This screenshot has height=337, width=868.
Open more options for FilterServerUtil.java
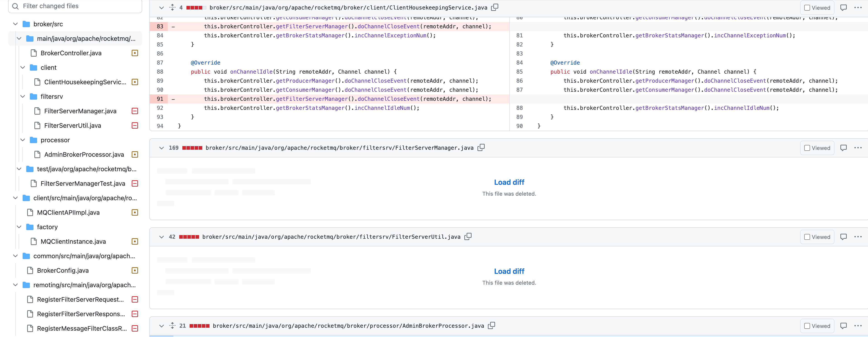858,237
